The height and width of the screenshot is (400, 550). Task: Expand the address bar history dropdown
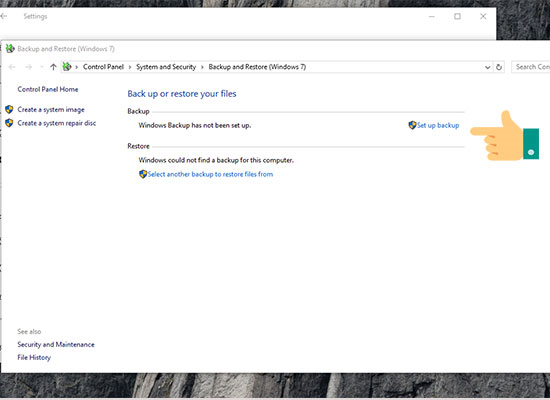point(487,67)
